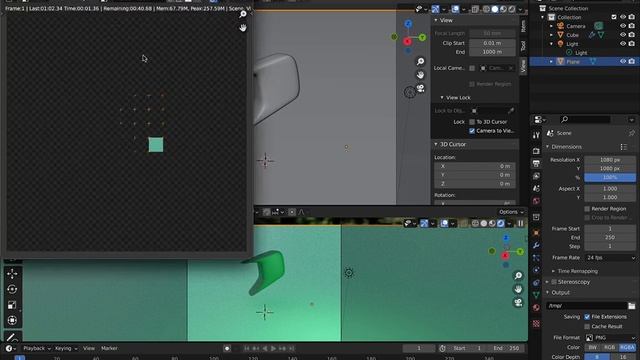This screenshot has width=640, height=360.
Task: Open the Scene properties tab icon
Action: (536, 189)
